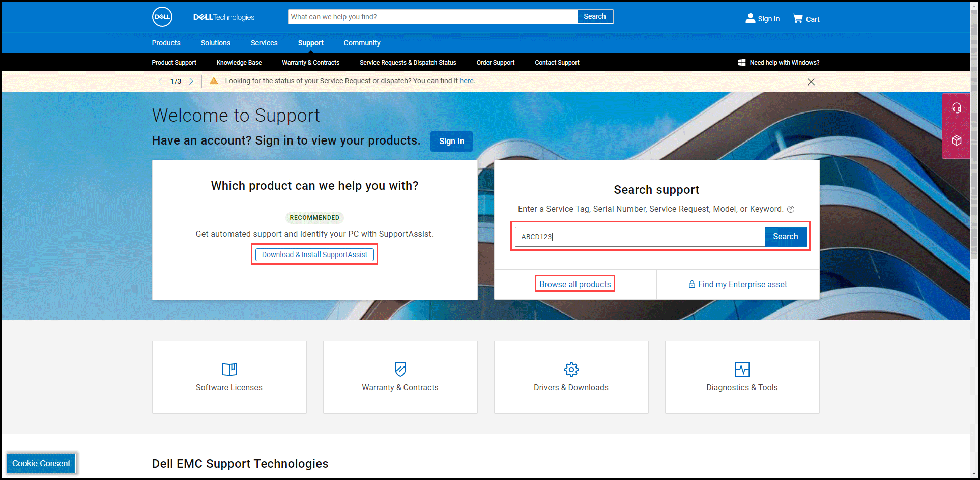This screenshot has height=480, width=980.
Task: Open Contact Support tab
Action: [557, 63]
